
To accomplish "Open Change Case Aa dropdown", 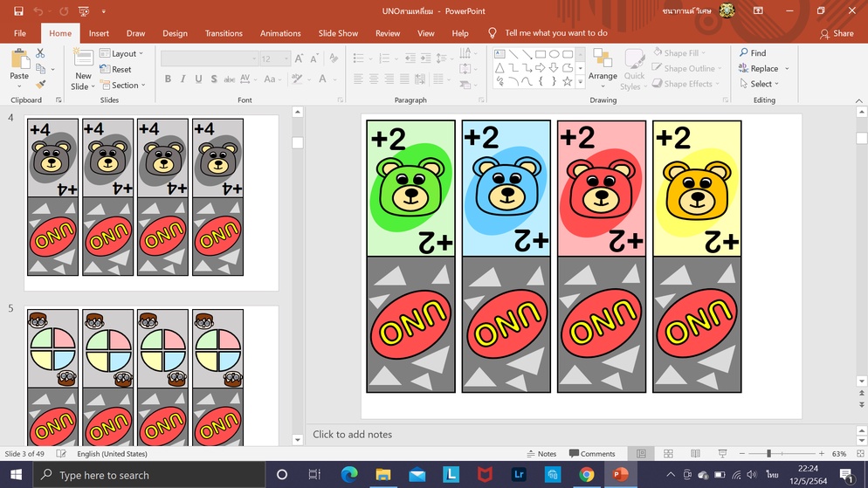I will pyautogui.click(x=272, y=79).
